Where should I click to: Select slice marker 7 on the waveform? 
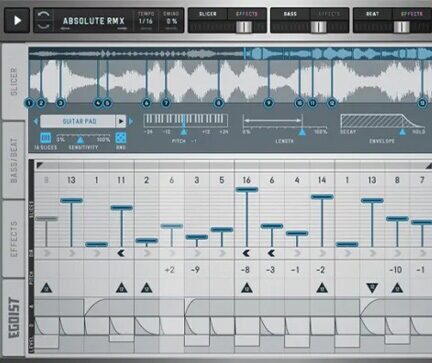(166, 103)
